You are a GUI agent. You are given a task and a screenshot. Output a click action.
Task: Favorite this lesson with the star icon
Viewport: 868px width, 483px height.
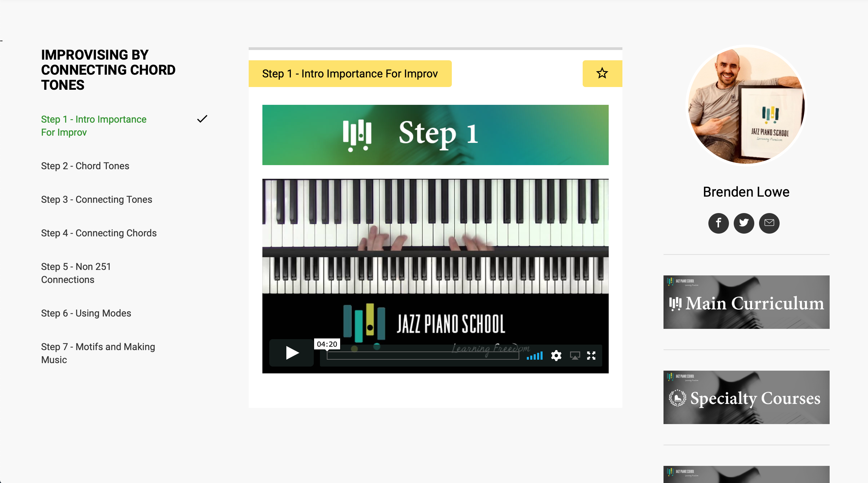(602, 73)
